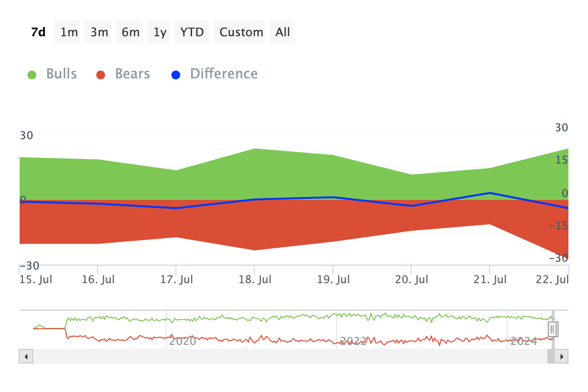Switch to the 1m time range
Viewport: 588px width, 392px height.
69,32
